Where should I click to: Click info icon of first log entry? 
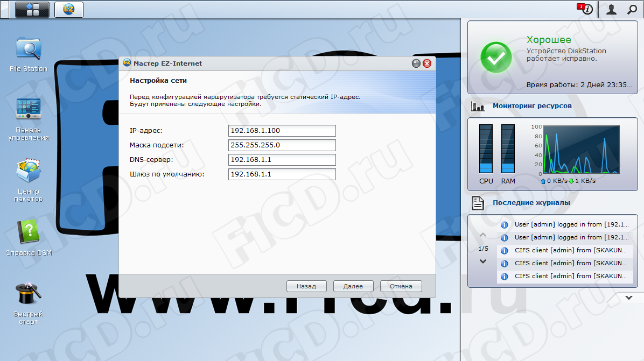(505, 225)
